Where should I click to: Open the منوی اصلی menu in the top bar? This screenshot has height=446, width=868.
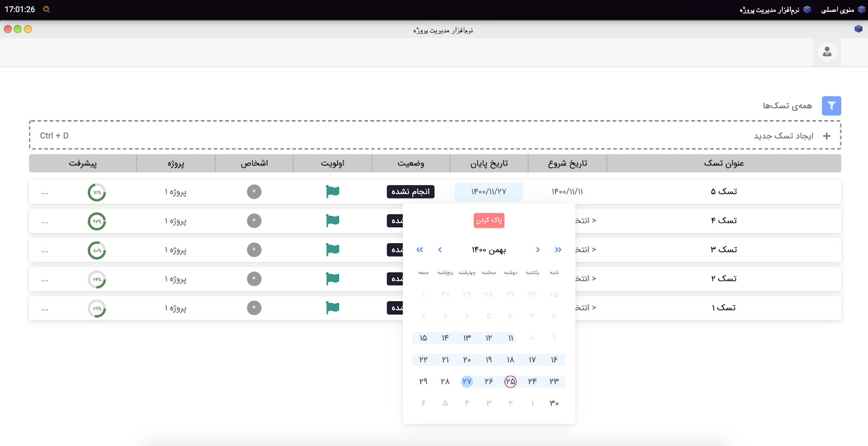[843, 10]
